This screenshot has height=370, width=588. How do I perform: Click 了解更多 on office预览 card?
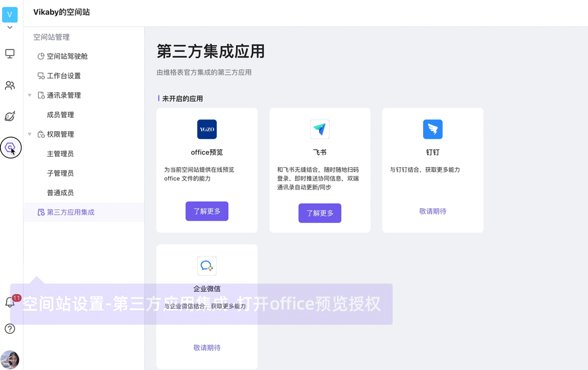pos(207,211)
